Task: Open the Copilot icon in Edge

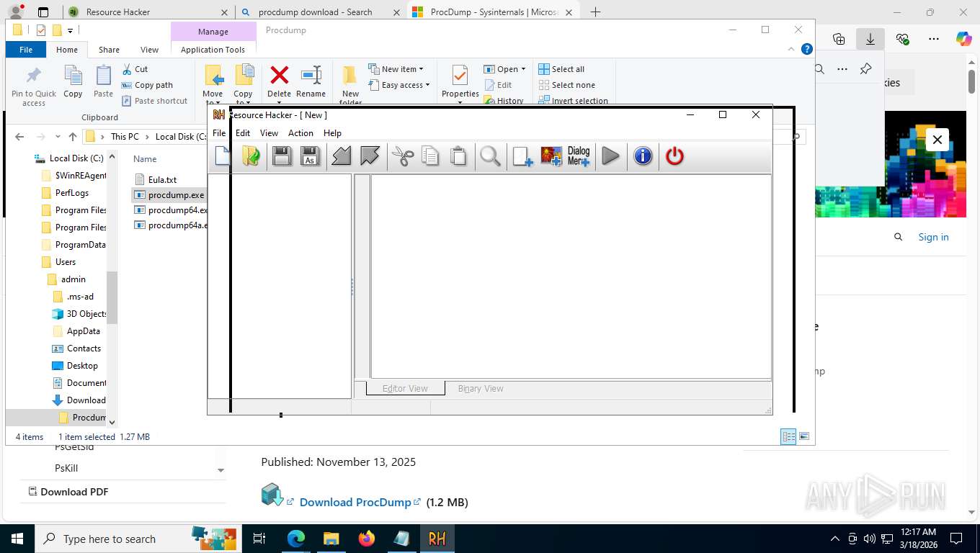Action: [964, 39]
